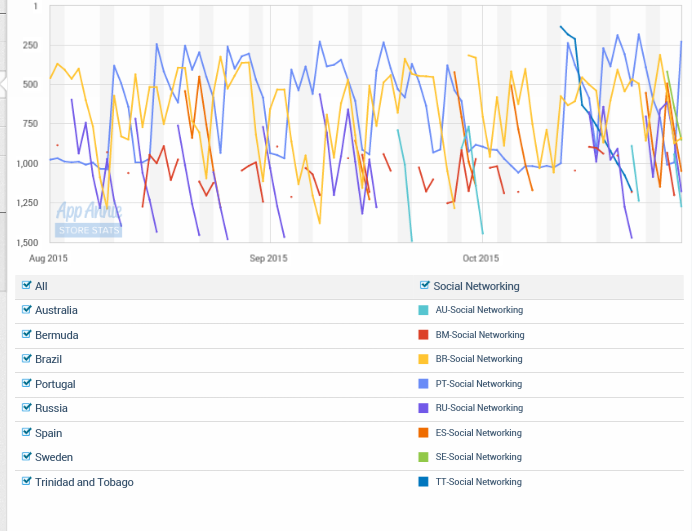The width and height of the screenshot is (692, 531).
Task: Click the PT-Social Networking blue swatch
Action: pyautogui.click(x=424, y=384)
